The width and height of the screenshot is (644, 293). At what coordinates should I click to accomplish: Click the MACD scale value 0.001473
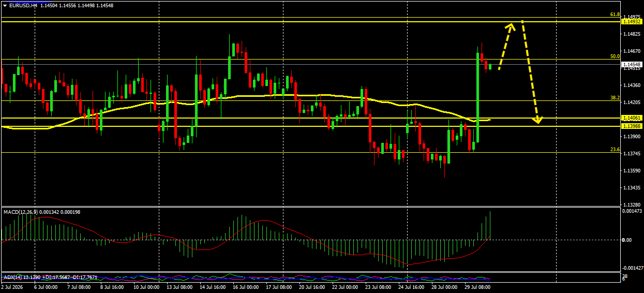[x=632, y=212]
